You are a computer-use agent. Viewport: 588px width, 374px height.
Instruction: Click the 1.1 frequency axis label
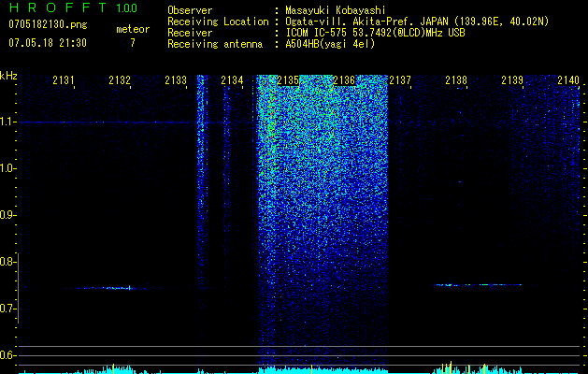pos(7,122)
